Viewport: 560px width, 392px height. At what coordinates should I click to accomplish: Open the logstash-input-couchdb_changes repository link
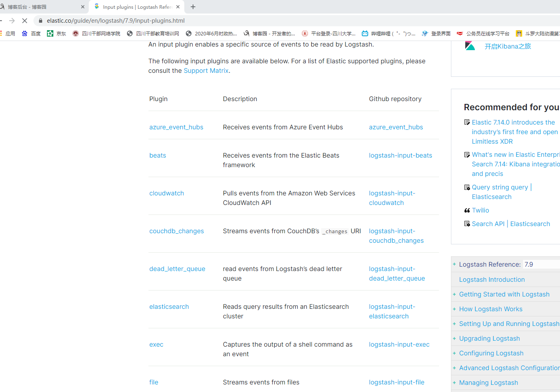pyautogui.click(x=396, y=236)
